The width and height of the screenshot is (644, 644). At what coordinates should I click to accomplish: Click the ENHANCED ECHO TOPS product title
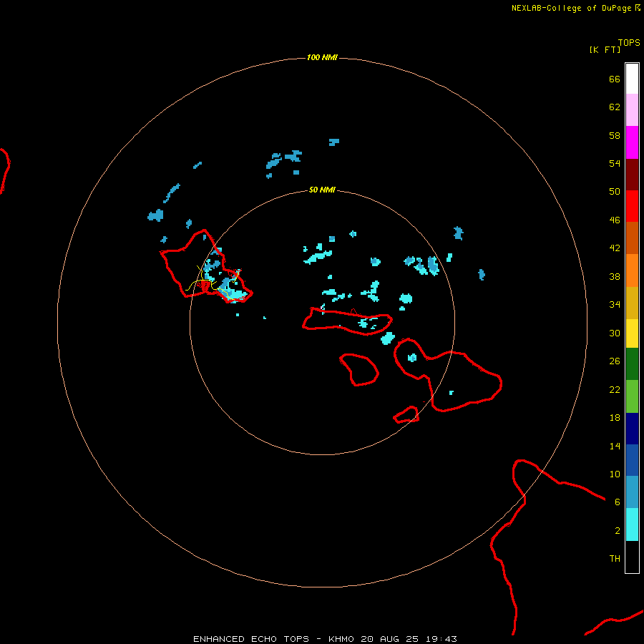tap(251, 639)
